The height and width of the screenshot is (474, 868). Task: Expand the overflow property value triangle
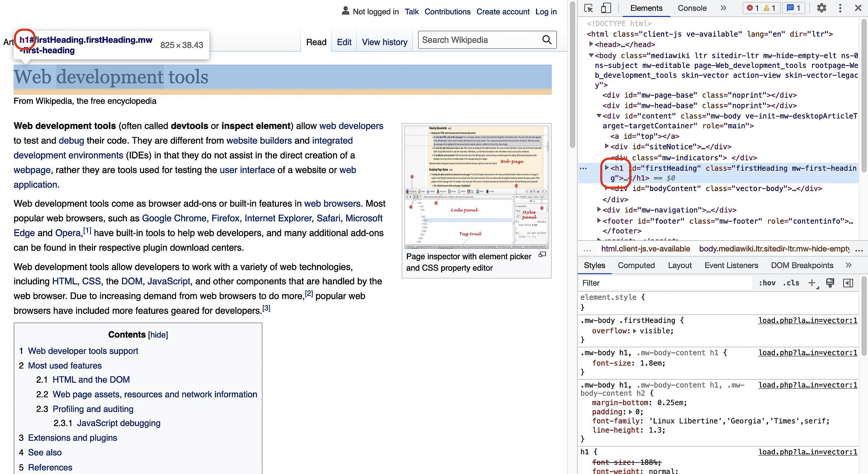point(635,331)
